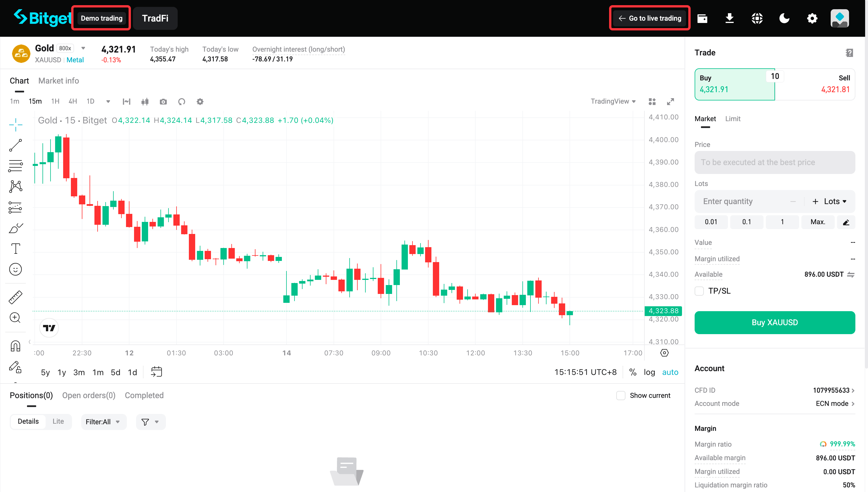Set quantity to 0.01 lots
The image size is (868, 492).
(711, 222)
